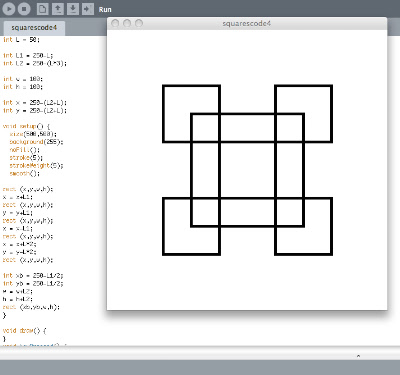Click the 'smooth();' line
Viewport: 400px width, 375px height.
pos(24,173)
